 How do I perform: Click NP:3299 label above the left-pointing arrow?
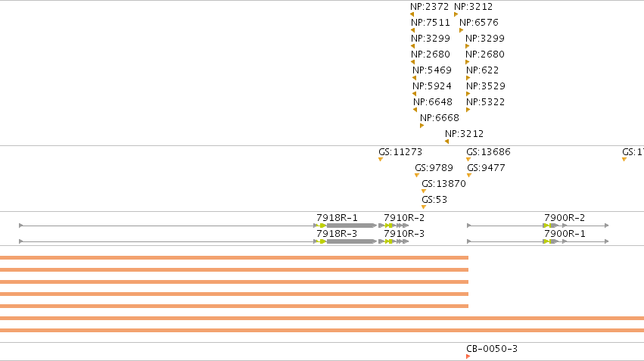coord(431,39)
